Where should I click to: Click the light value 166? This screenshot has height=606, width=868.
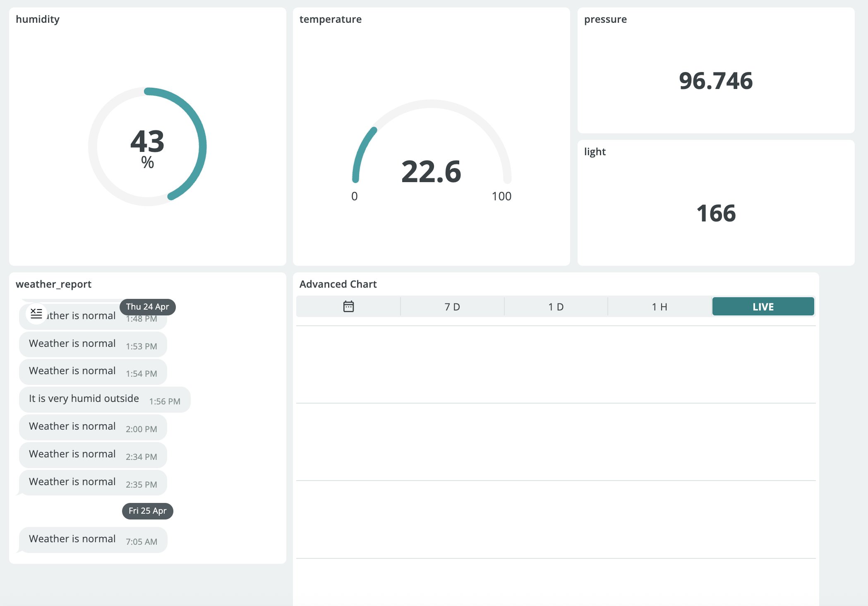coord(716,213)
